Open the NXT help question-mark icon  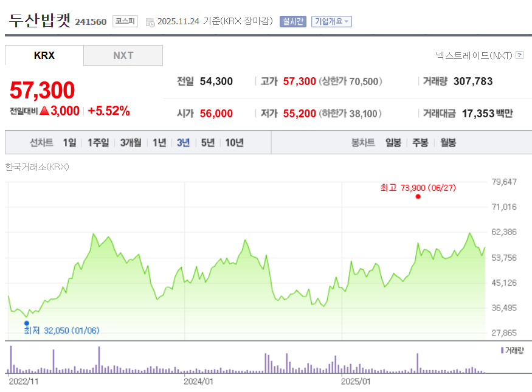tap(519, 55)
